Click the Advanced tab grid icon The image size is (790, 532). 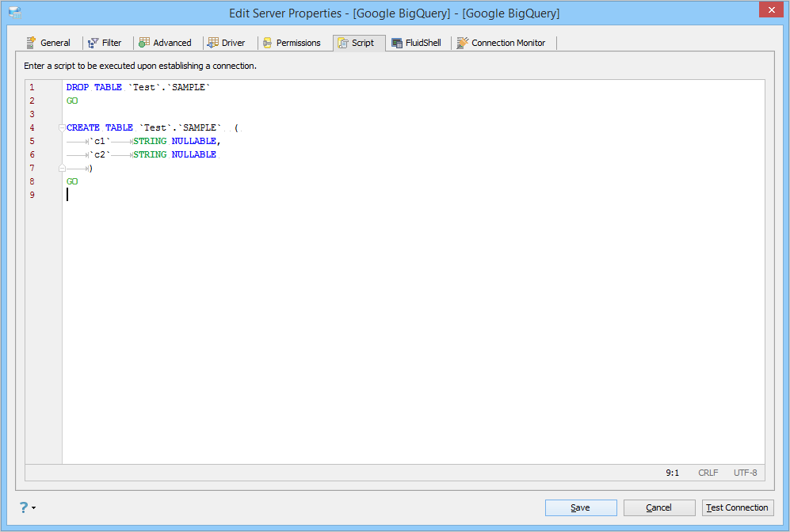click(144, 43)
